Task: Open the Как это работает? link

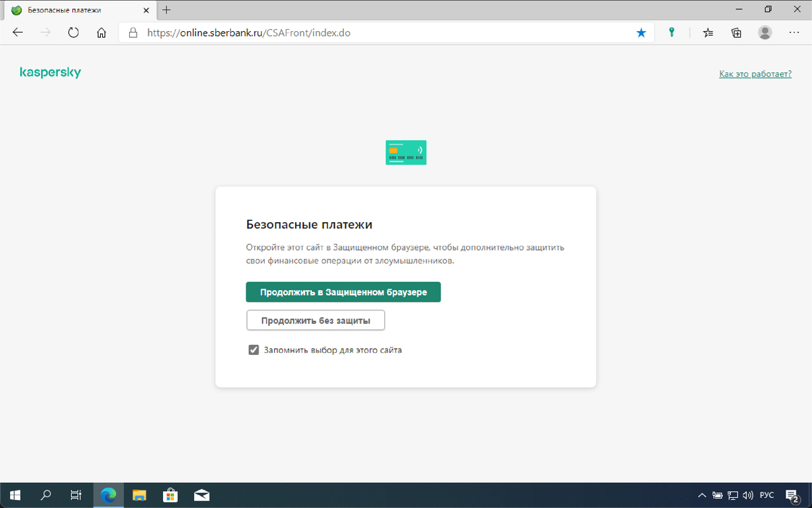Action: tap(755, 74)
